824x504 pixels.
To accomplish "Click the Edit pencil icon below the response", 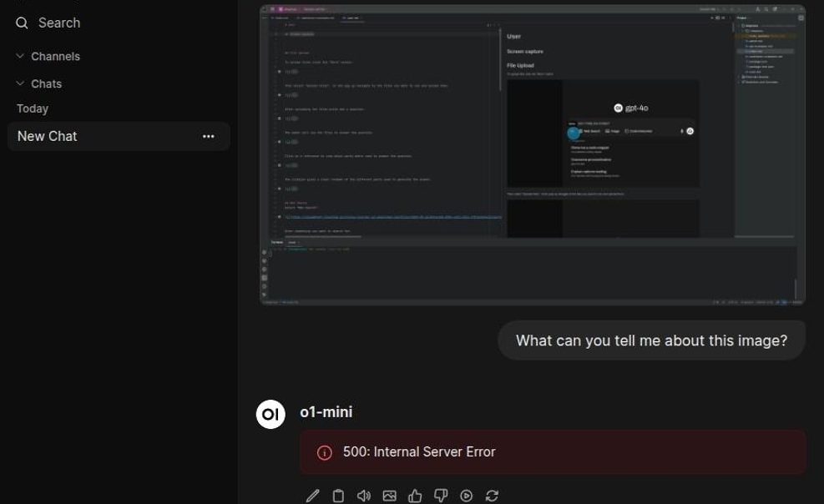I will pos(312,496).
